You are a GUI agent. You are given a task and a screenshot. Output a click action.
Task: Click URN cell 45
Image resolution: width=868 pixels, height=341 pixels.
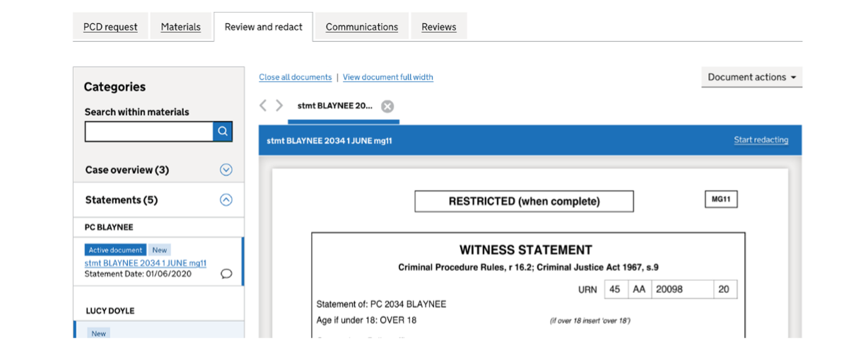click(614, 289)
